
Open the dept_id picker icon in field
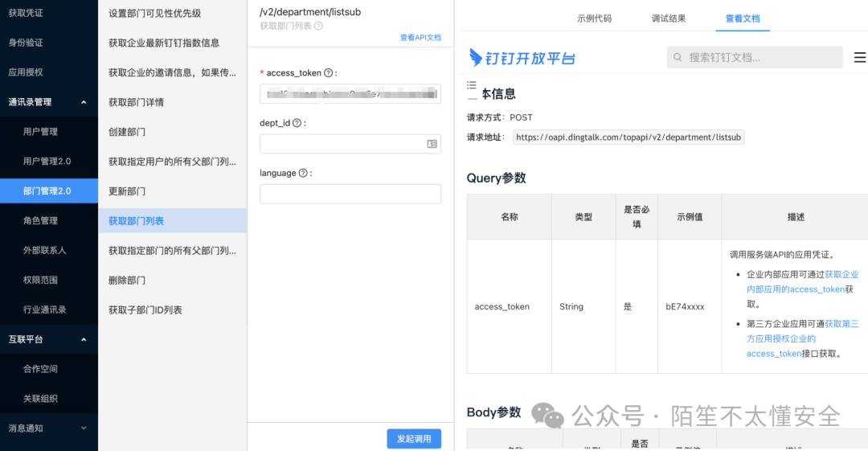(432, 144)
